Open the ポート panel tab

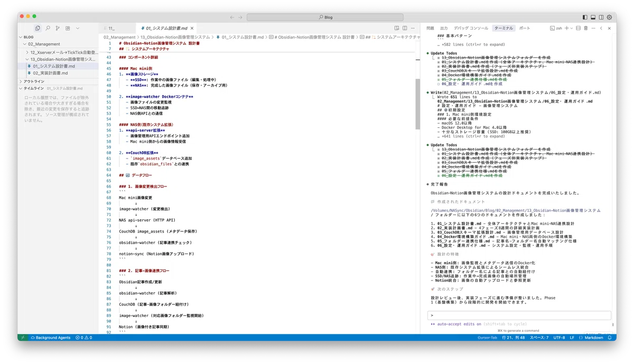point(525,28)
